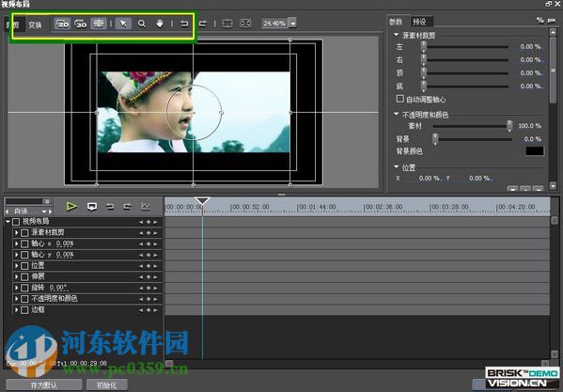Enable the 边框 keyframe checkbox
Image resolution: width=563 pixels, height=392 pixels.
pyautogui.click(x=24, y=310)
